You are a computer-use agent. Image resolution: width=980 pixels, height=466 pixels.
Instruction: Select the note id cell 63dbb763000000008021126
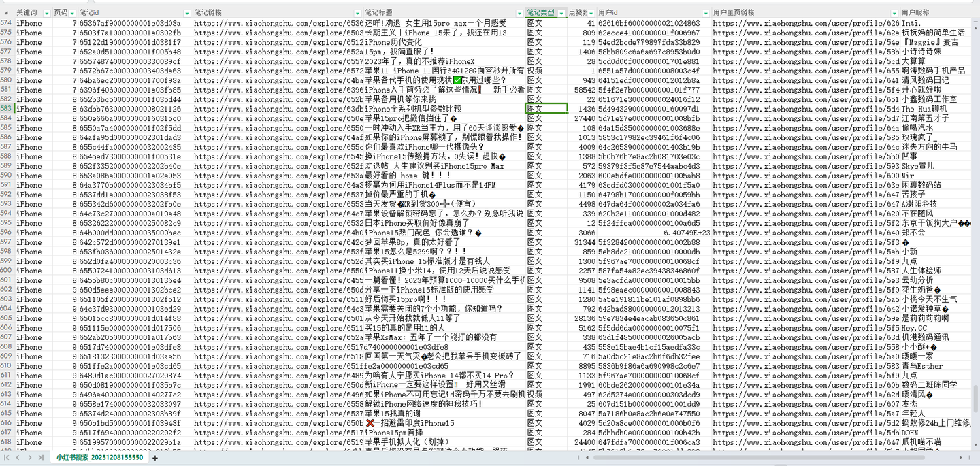[135, 109]
